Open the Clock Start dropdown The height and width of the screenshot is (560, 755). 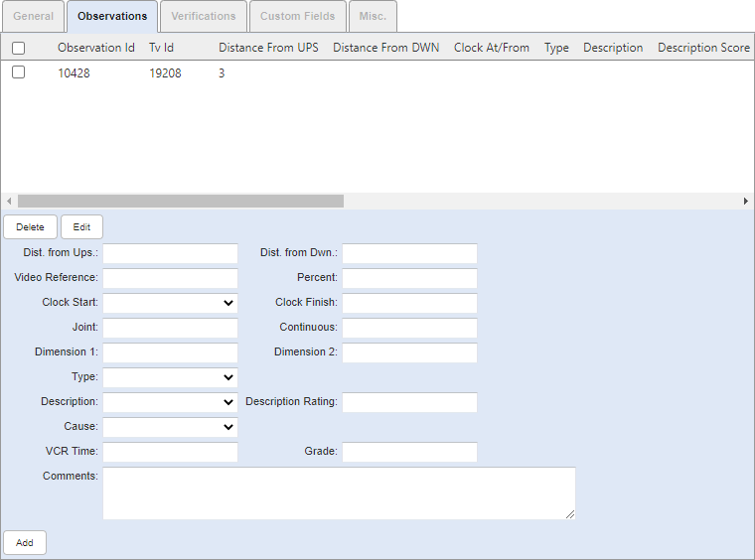click(170, 303)
